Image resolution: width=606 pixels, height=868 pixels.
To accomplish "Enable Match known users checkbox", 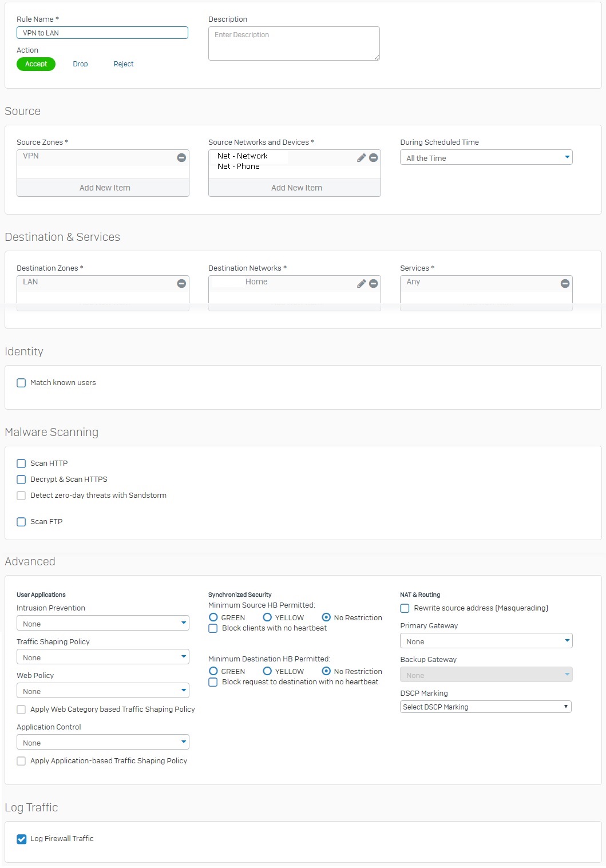I will pyautogui.click(x=21, y=383).
